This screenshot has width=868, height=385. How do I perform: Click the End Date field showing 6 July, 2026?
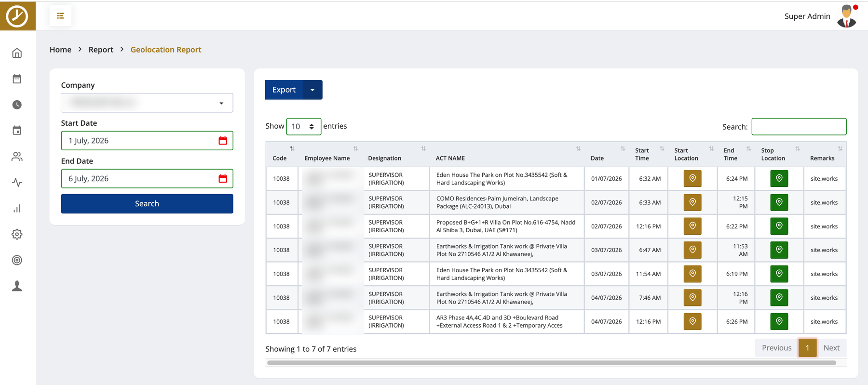pos(147,179)
